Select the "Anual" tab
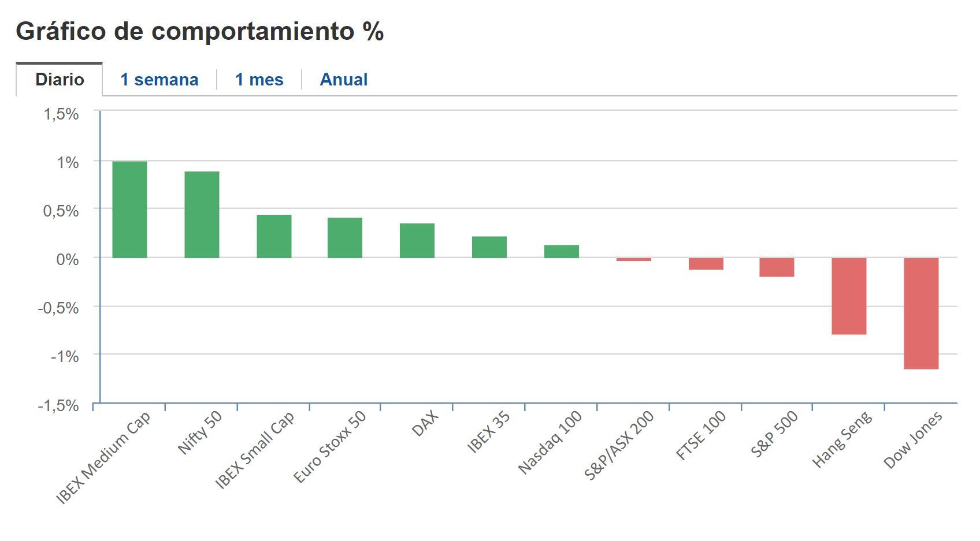Viewport: 980px width, 541px height. 344,79
